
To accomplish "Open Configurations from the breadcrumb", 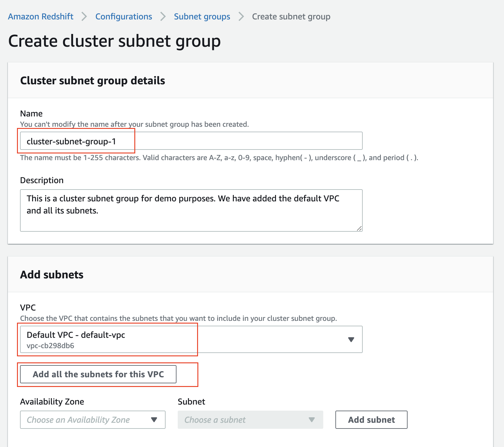I will point(123,16).
